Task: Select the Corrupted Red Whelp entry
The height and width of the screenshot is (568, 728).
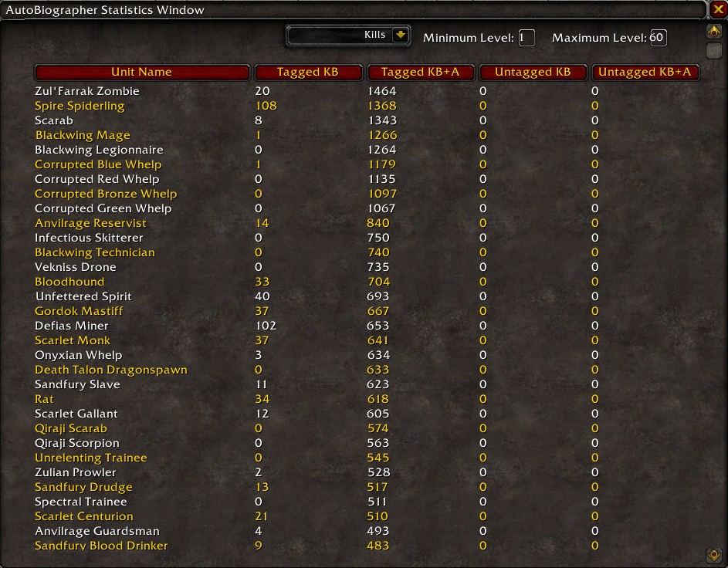Action: click(97, 179)
